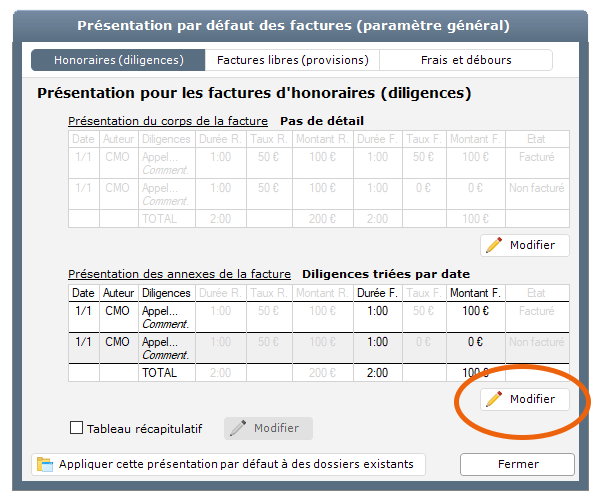Click the dialog title bar 'Présentation par défaut des factures'
The image size is (600, 500).
293,25
